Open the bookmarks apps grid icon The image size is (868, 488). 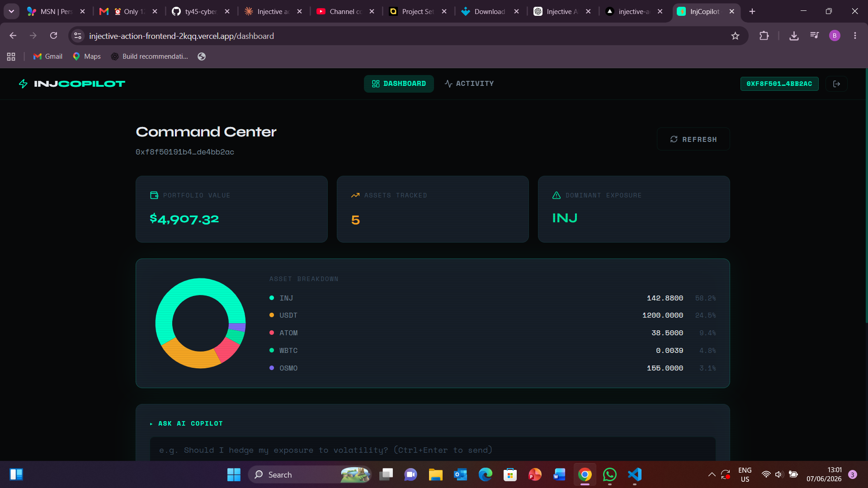11,56
